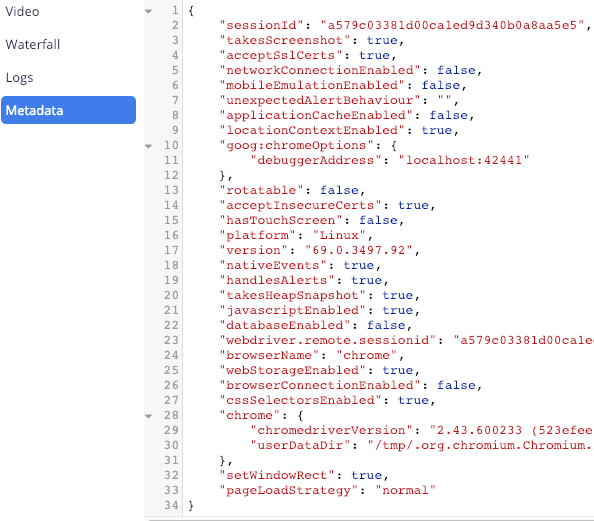594x521 pixels.
Task: Click the platform Linux value
Action: coord(339,235)
